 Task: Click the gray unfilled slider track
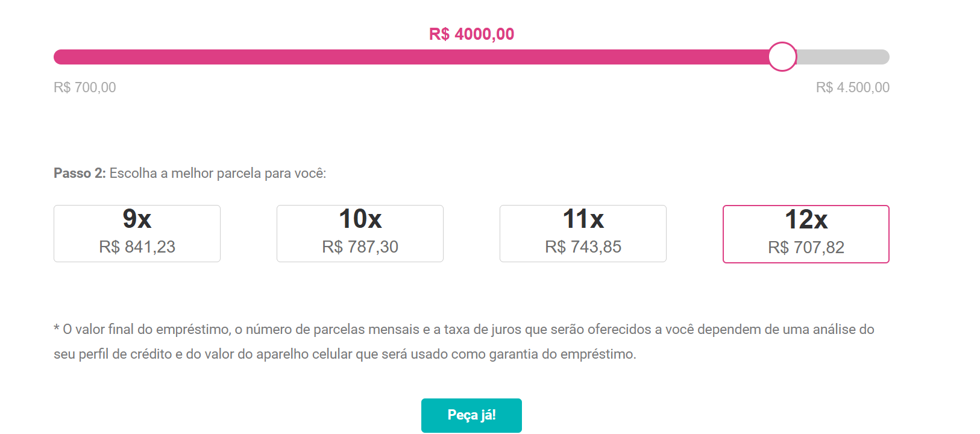click(844, 57)
